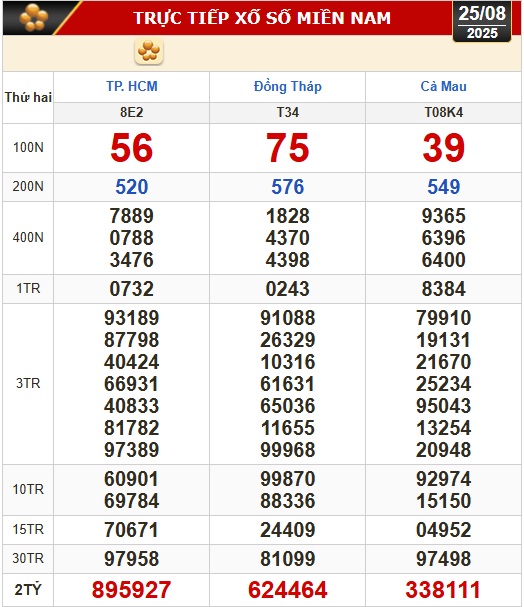Screen dimensions: 524x607
Task: Select number 6400 in Cà Mau column
Action: tap(444, 260)
